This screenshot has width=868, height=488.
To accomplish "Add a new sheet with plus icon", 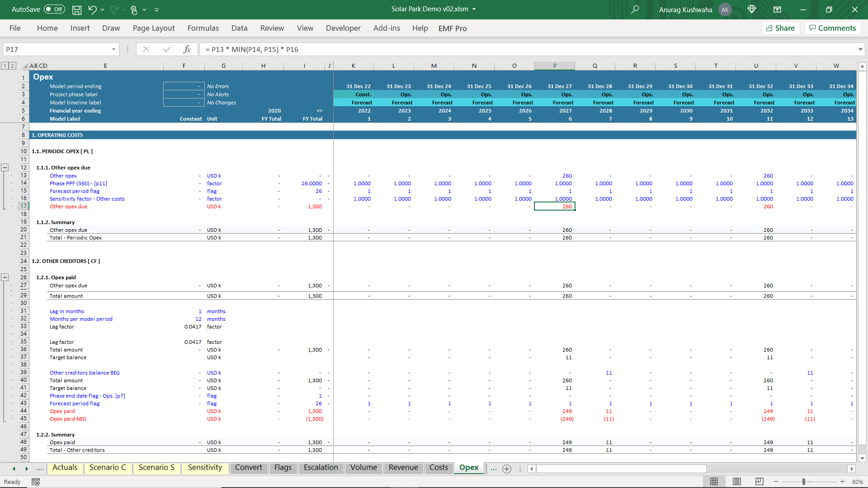I will [x=507, y=469].
